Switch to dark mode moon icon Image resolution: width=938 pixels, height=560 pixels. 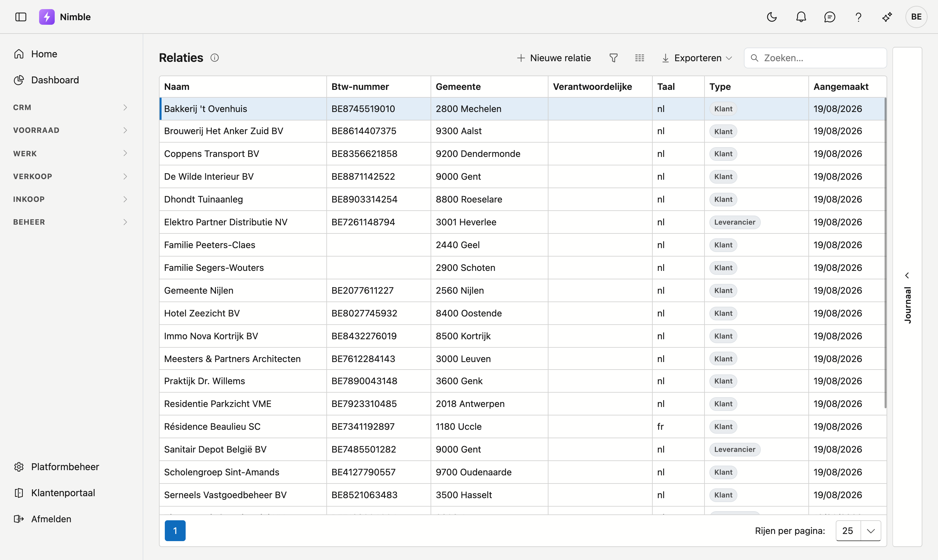click(772, 17)
